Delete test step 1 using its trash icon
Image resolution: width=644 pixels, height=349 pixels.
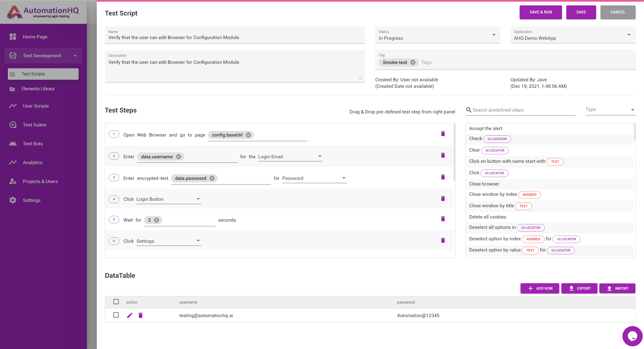pyautogui.click(x=443, y=133)
